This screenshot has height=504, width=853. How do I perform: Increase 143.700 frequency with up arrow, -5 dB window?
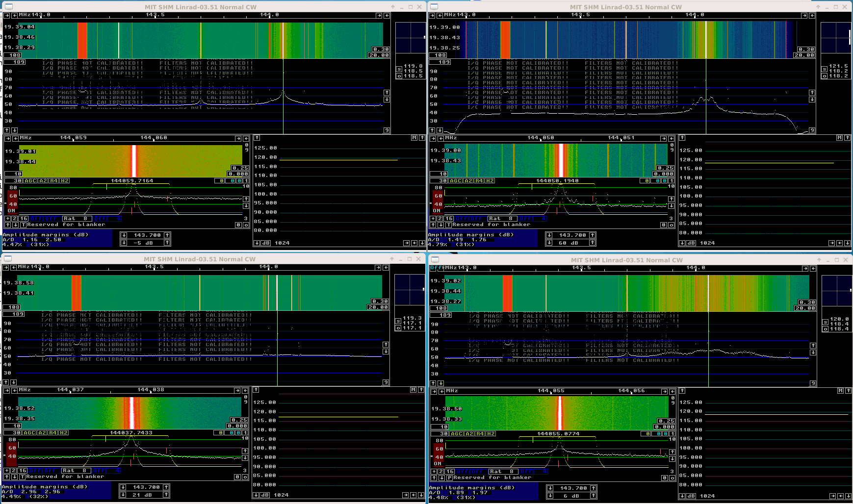(167, 235)
